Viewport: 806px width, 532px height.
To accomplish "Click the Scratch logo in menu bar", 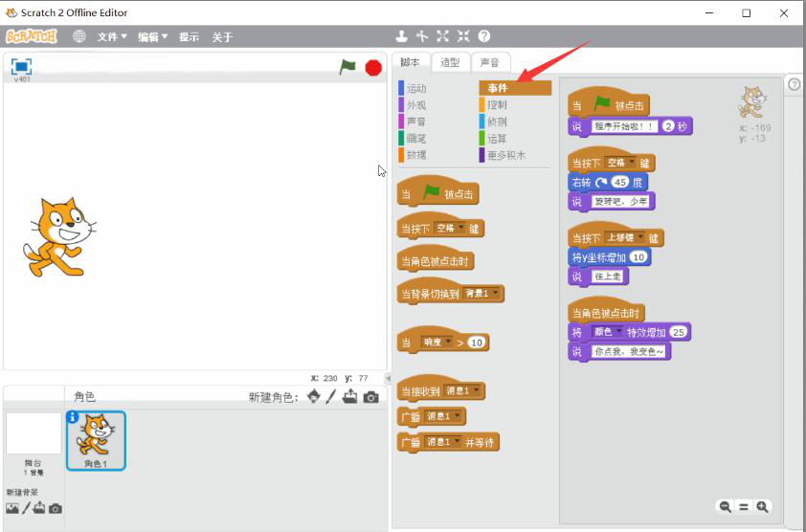I will (32, 36).
